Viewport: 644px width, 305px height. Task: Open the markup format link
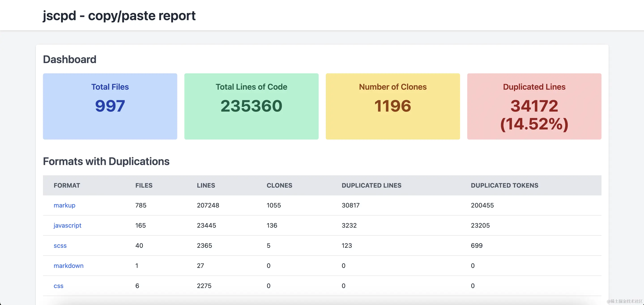(x=64, y=205)
